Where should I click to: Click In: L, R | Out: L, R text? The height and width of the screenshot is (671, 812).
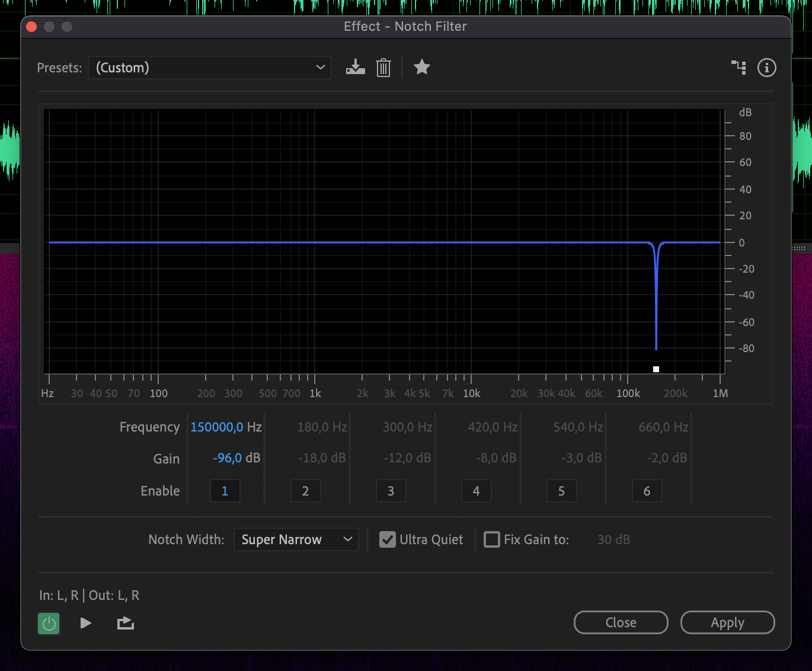89,595
